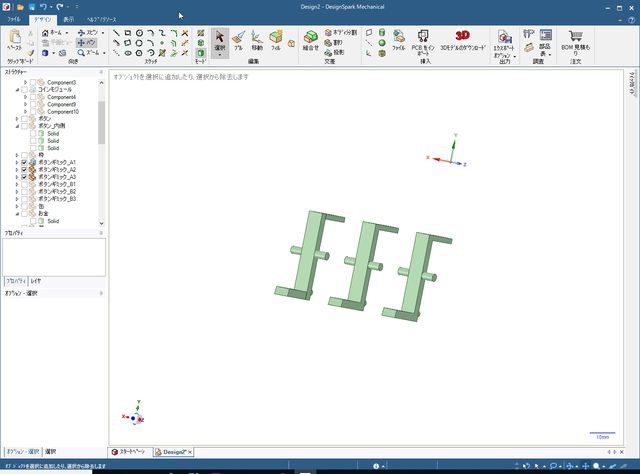Select the Ellipse sketch tool
Image resolution: width=640 pixels, height=474 pixels.
click(128, 53)
